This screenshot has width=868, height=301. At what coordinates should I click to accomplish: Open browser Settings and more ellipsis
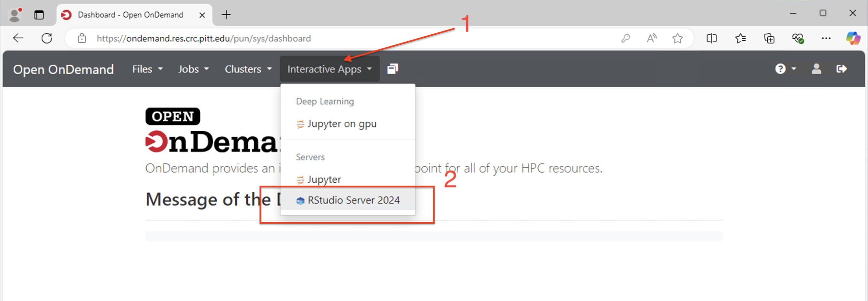(x=826, y=38)
